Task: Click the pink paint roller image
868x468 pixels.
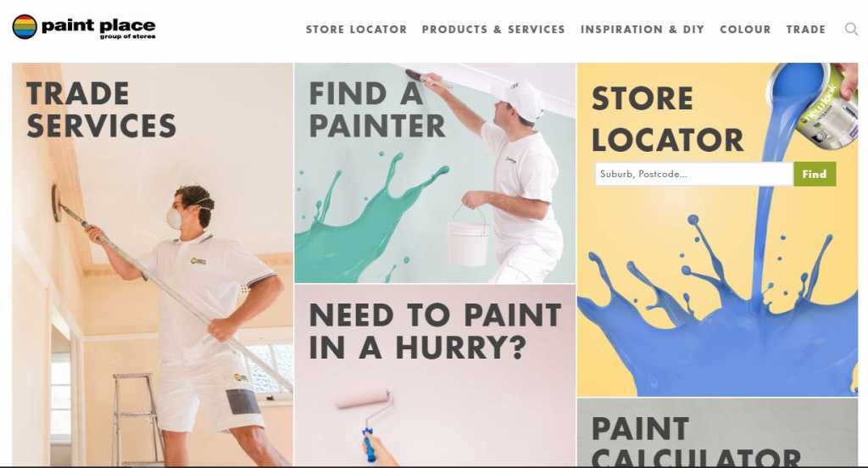Action: [x=366, y=422]
